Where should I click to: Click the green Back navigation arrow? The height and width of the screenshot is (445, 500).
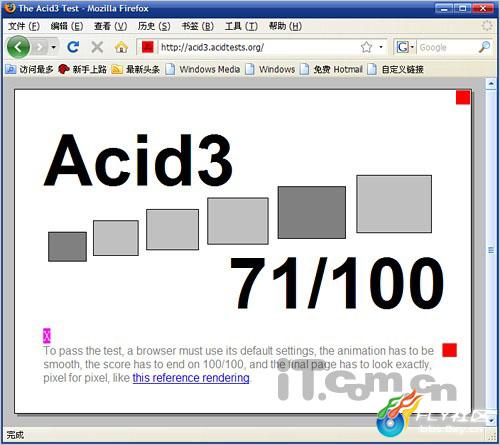pos(18,47)
